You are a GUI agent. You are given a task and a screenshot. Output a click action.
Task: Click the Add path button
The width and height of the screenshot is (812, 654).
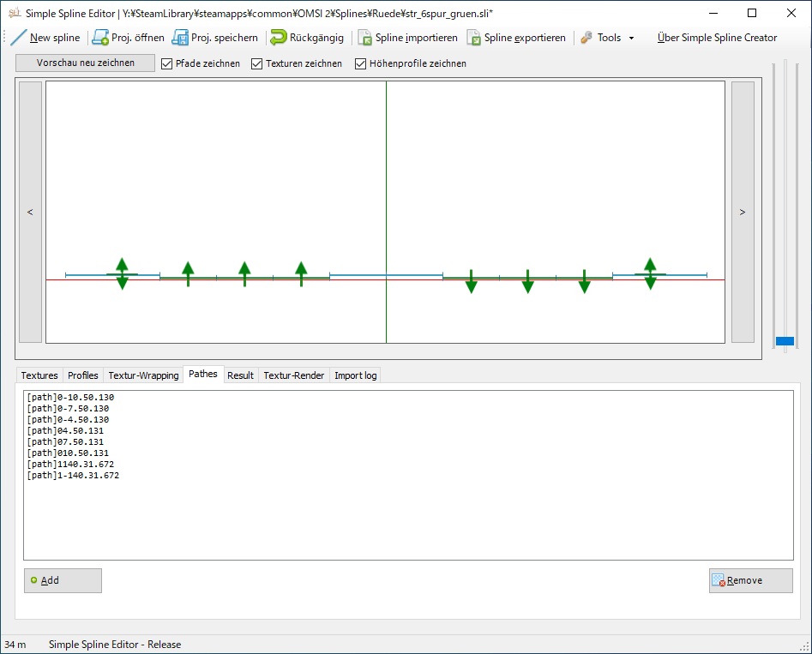(x=63, y=580)
